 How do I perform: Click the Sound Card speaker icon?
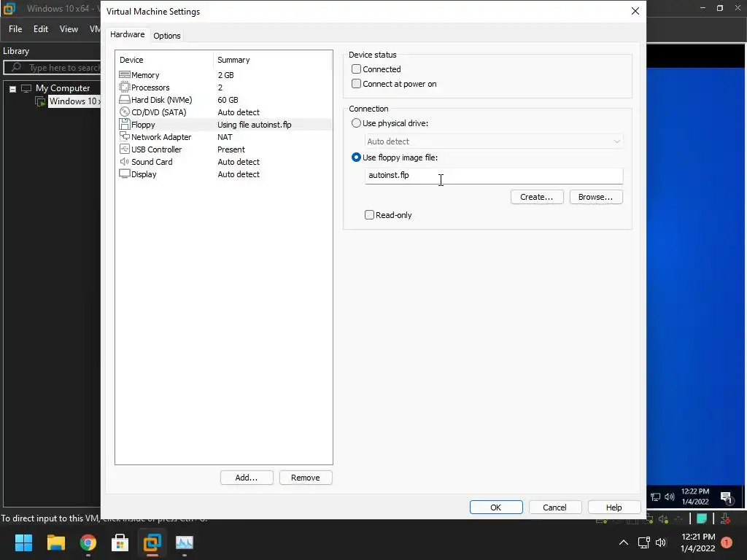click(x=124, y=161)
